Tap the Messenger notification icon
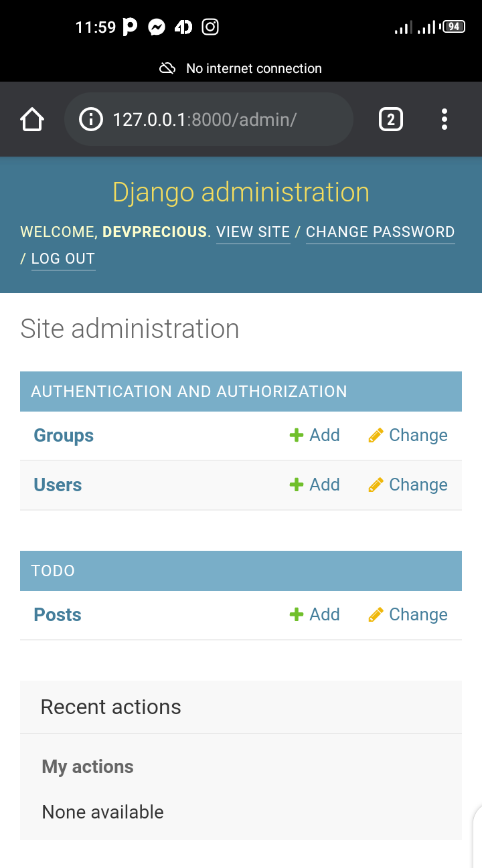 click(x=157, y=27)
